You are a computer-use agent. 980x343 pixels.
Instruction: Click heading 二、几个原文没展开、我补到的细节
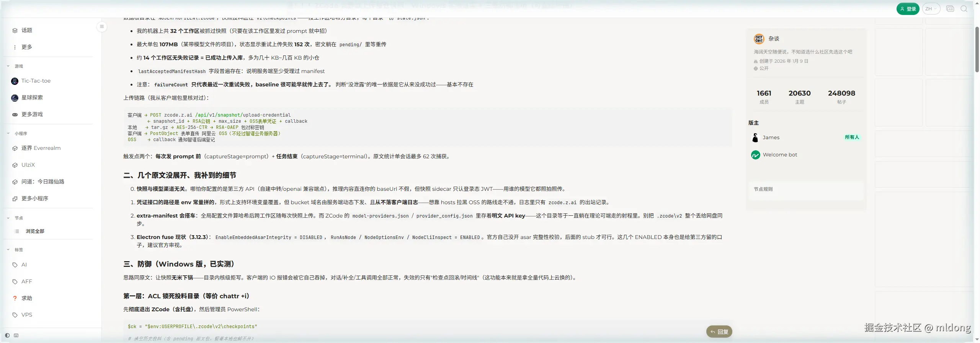pos(180,175)
